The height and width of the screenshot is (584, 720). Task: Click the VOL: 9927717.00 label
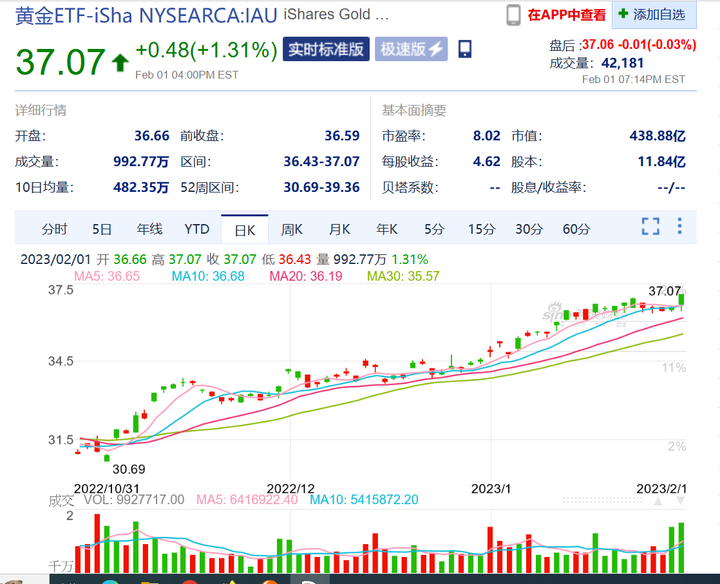click(134, 500)
